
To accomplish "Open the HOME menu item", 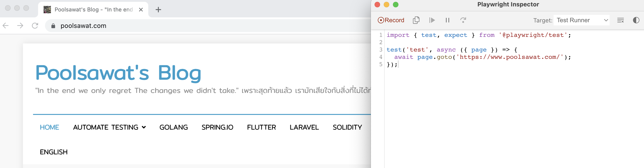I will [49, 127].
